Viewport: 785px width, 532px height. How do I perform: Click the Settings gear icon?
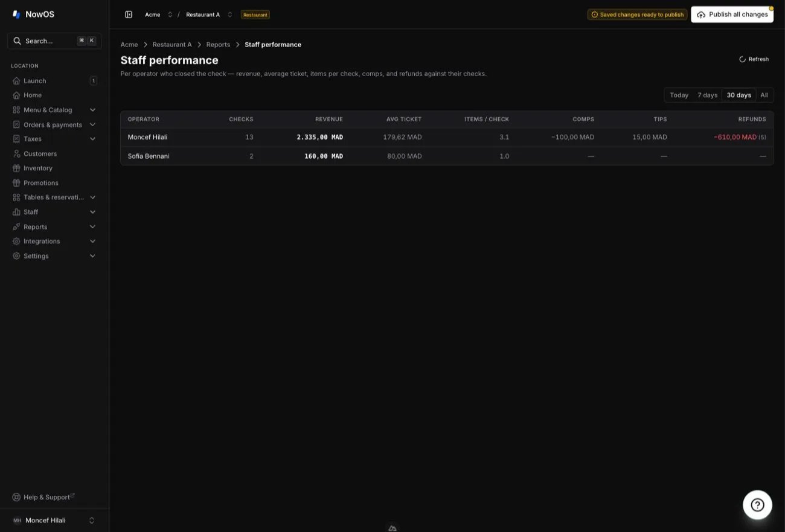click(16, 256)
